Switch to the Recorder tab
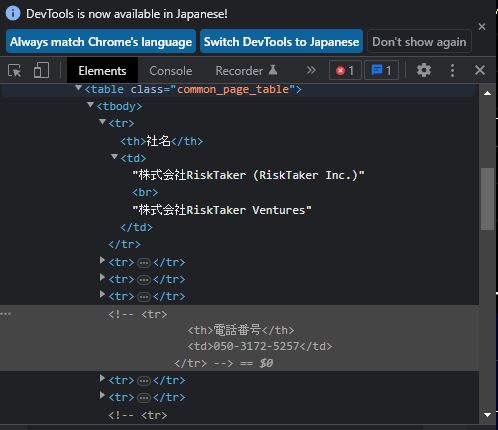 point(246,71)
